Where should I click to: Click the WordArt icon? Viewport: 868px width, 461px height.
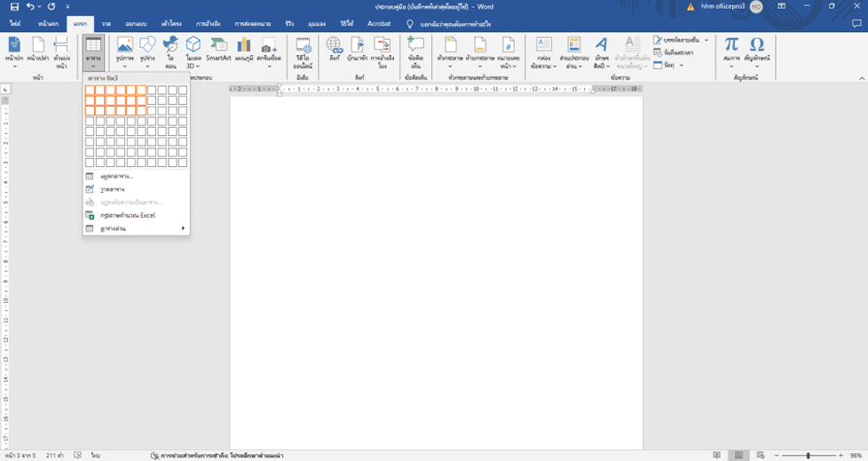(601, 50)
